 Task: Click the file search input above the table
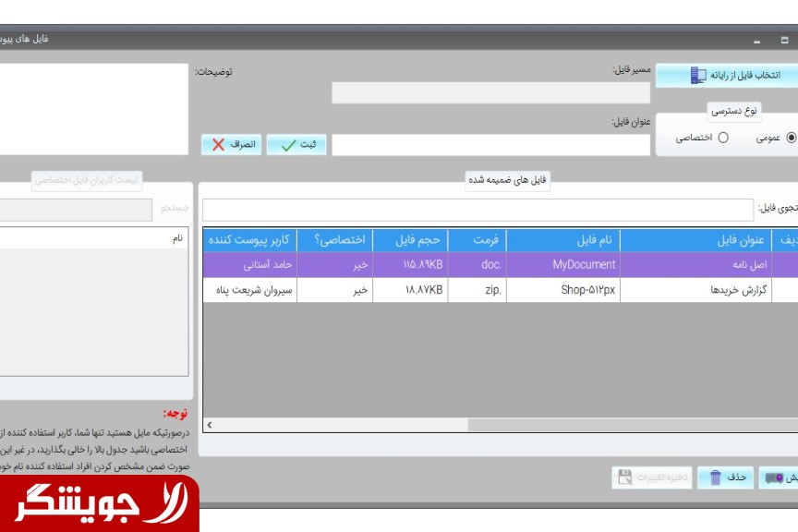tap(478, 210)
